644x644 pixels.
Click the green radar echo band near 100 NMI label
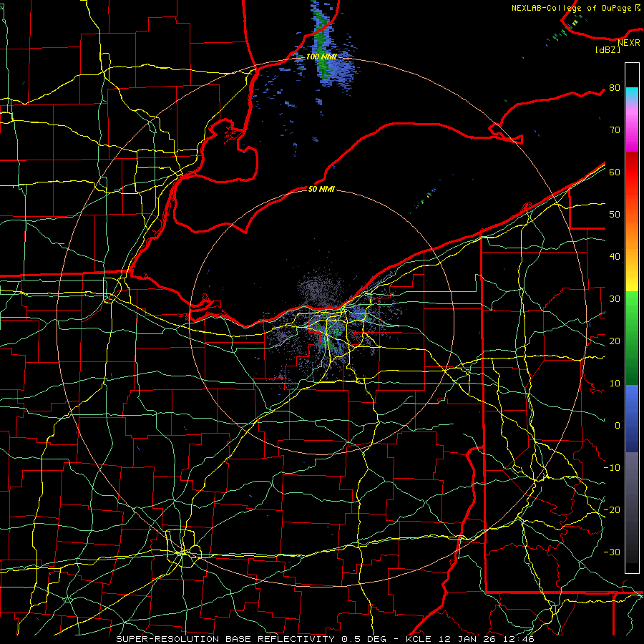[x=322, y=45]
